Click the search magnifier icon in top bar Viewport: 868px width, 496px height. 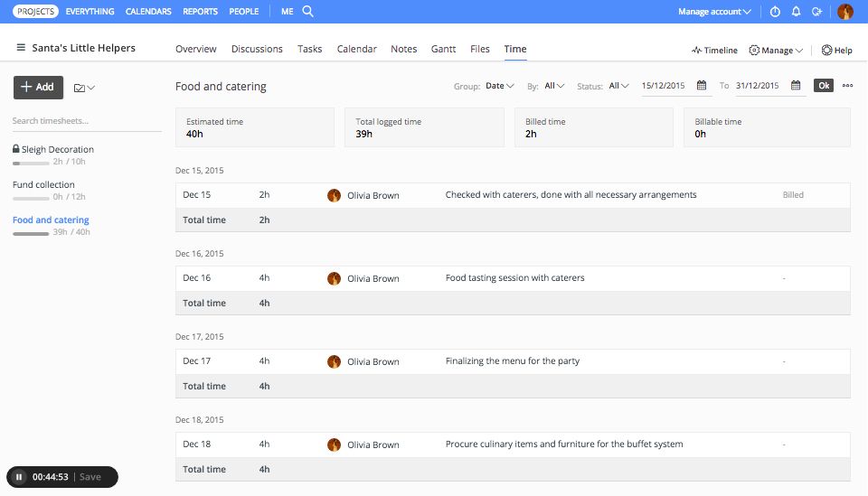click(x=307, y=12)
